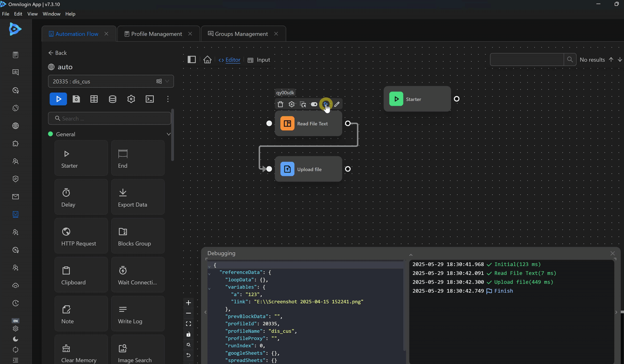Open the table data icon in the toolbar

(x=94, y=99)
